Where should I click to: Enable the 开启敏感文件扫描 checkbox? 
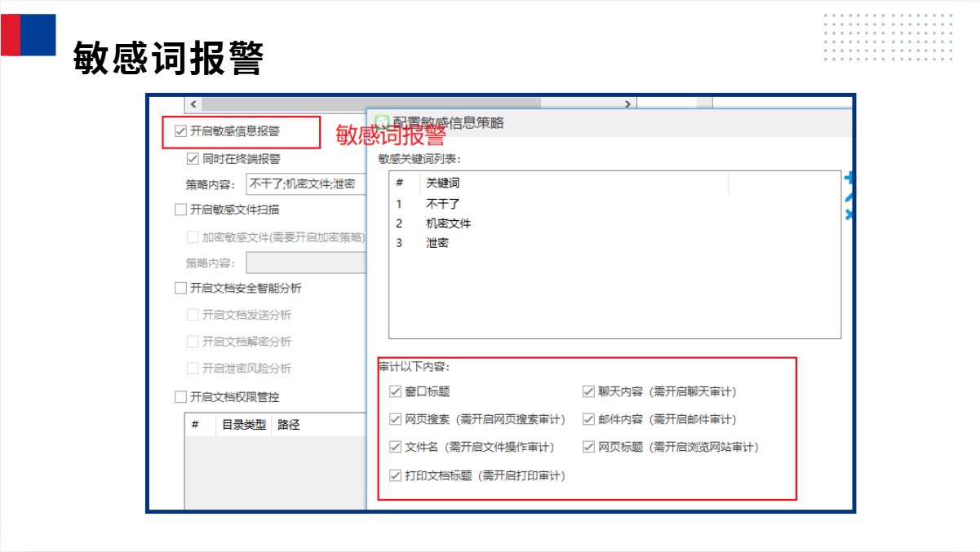(x=181, y=210)
